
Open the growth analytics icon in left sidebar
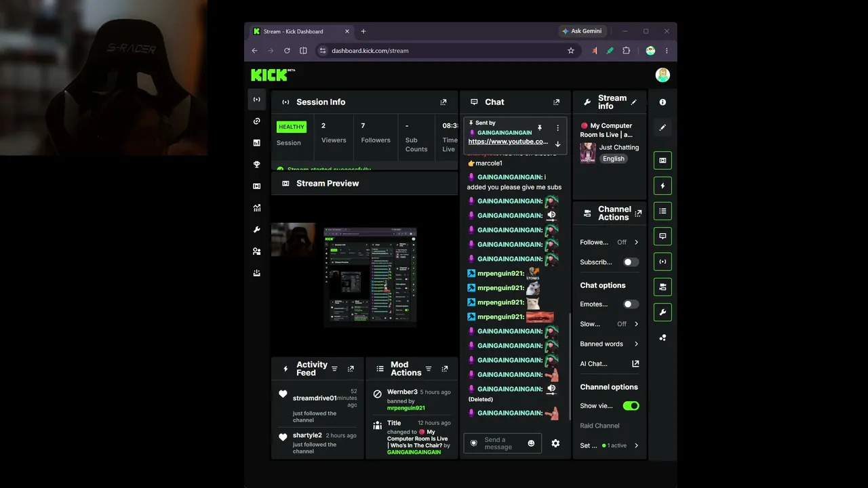coord(256,208)
